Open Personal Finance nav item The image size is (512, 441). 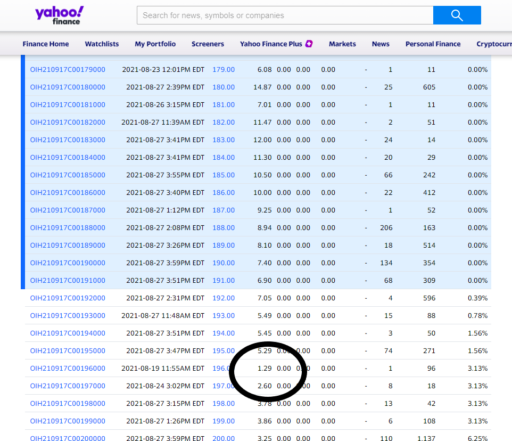[433, 44]
